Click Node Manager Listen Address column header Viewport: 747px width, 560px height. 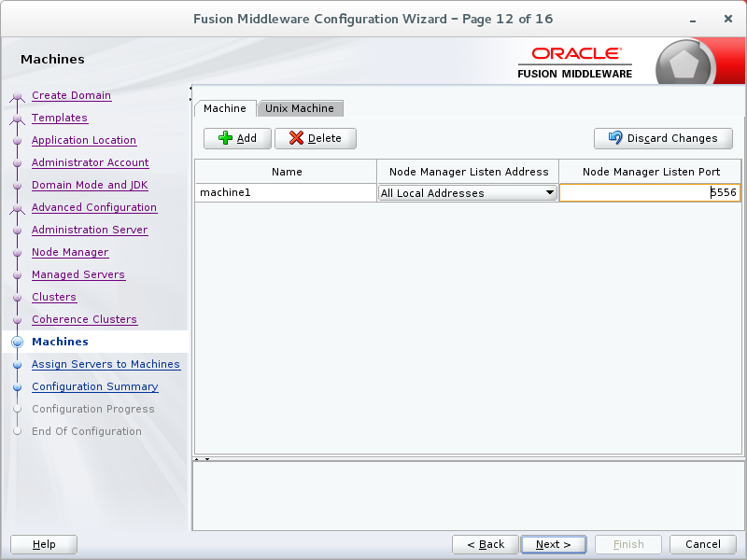[x=468, y=172]
